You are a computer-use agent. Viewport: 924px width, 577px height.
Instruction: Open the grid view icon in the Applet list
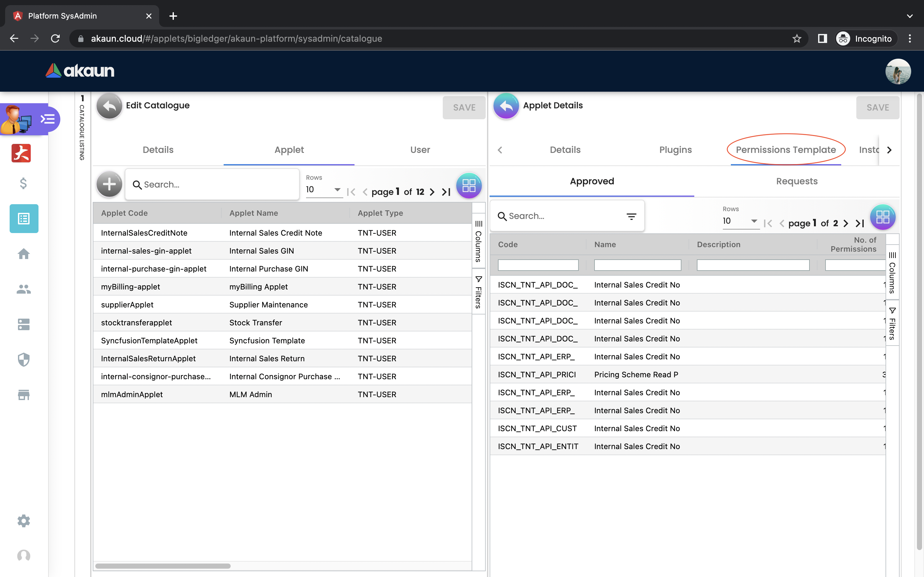click(x=468, y=186)
